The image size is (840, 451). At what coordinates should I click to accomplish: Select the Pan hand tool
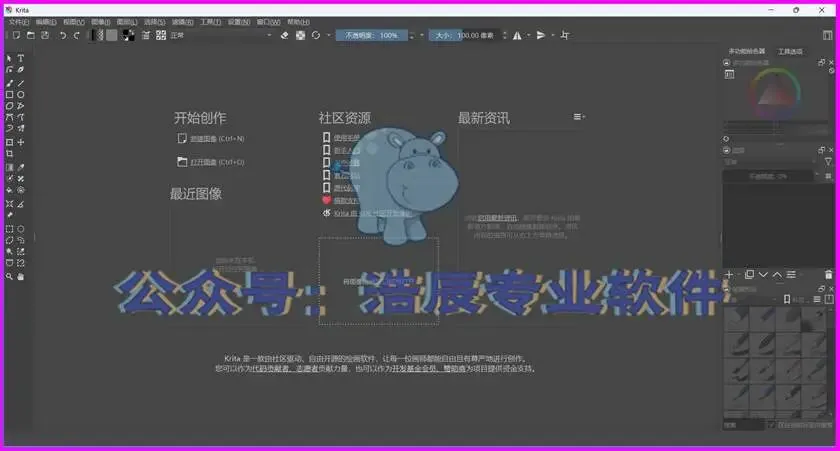click(21, 276)
